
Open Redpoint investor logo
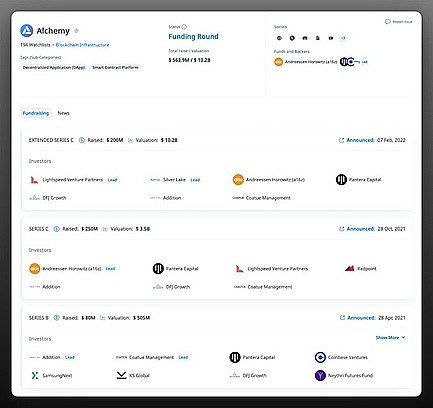coord(349,268)
